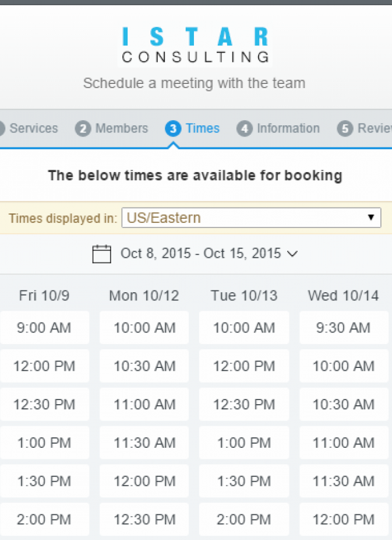Book Friday 10/9 at 9:00 AM
392x540 pixels.
click(44, 328)
